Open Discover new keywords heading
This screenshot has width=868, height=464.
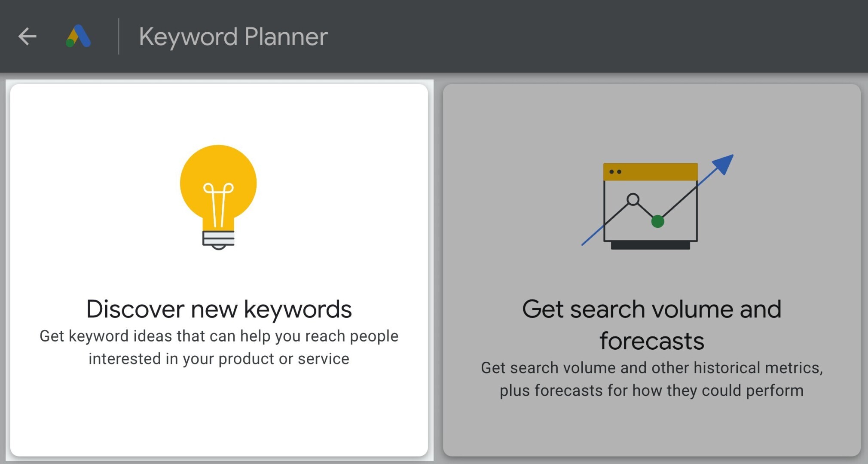pos(219,309)
